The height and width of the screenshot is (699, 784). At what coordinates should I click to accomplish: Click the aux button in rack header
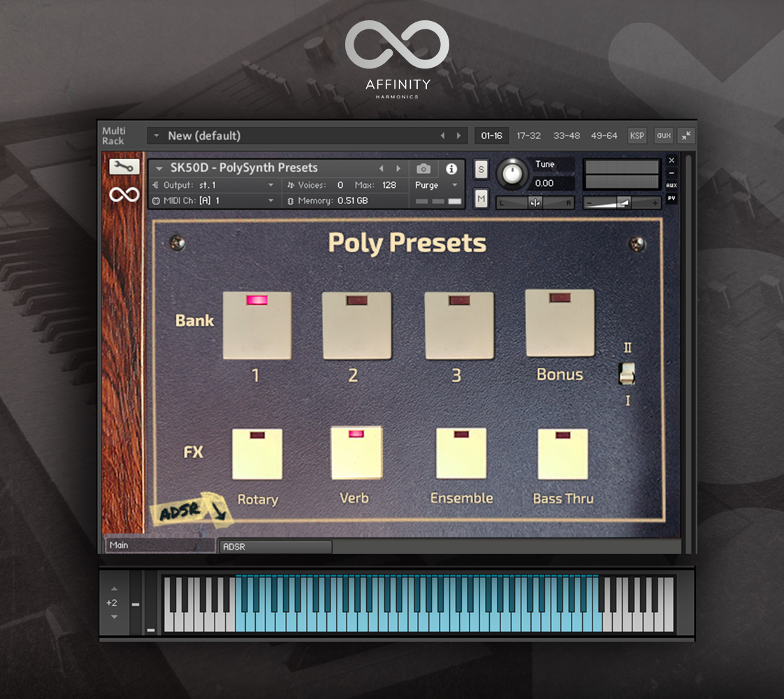(x=664, y=136)
